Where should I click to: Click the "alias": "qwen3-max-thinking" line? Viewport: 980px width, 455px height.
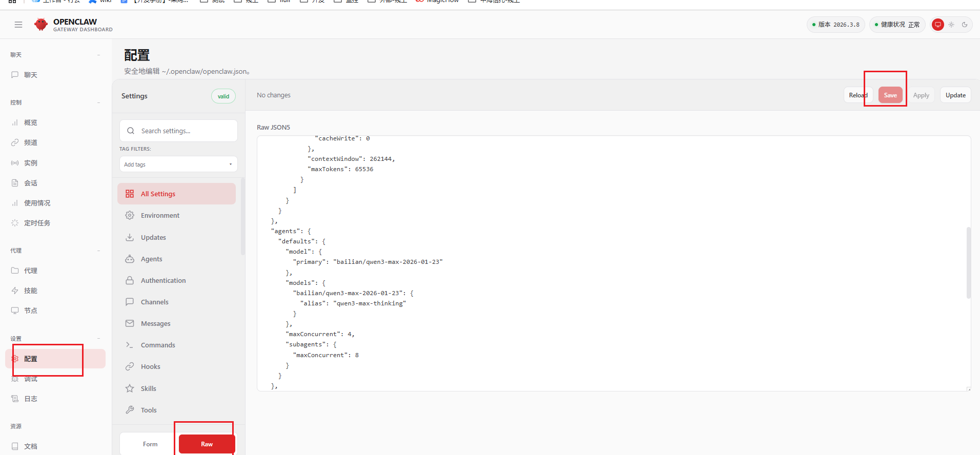[353, 303]
